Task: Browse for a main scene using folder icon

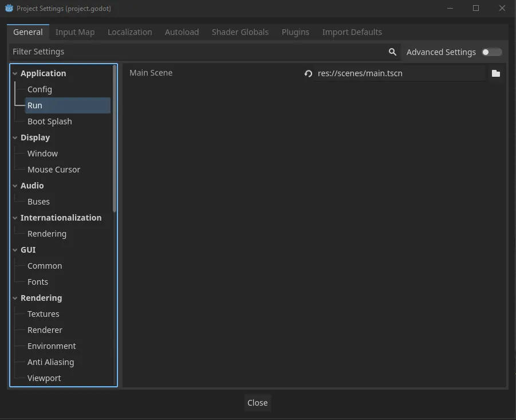Action: [x=496, y=73]
